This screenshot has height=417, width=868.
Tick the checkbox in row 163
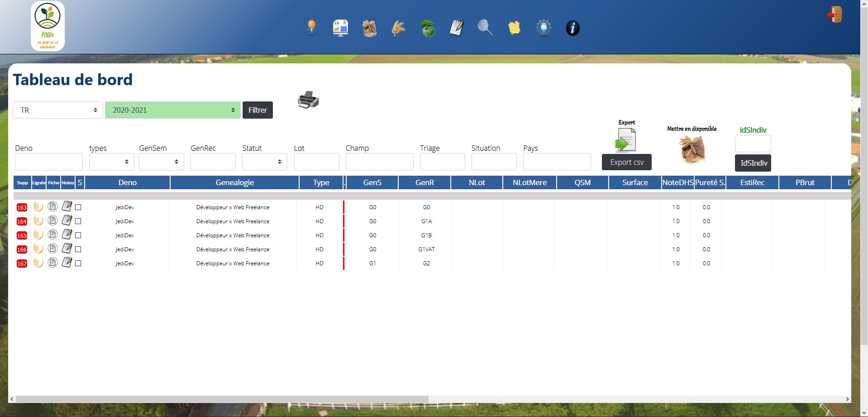[78, 207]
